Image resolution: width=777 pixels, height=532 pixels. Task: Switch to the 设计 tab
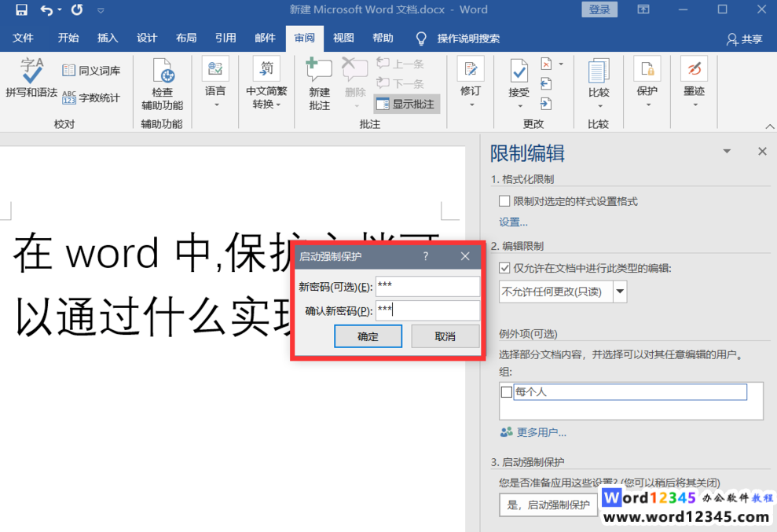point(147,39)
